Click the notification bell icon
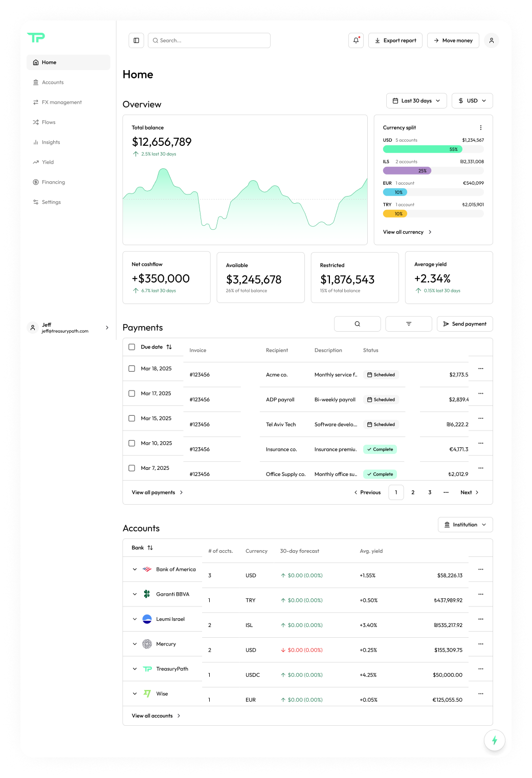Screen dimensions: 532x778 click(x=356, y=40)
